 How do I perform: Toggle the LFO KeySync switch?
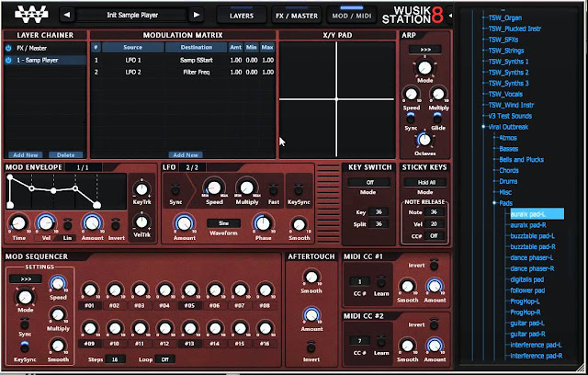(299, 189)
